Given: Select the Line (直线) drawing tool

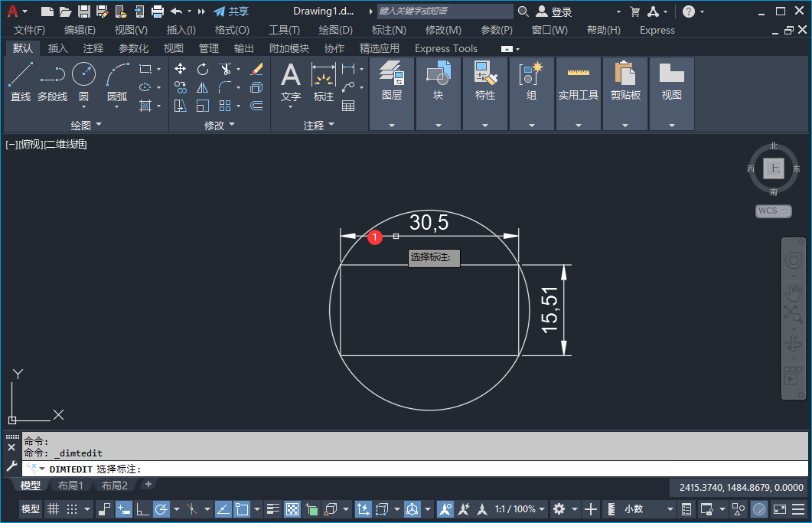Looking at the screenshot, I should pos(21,81).
